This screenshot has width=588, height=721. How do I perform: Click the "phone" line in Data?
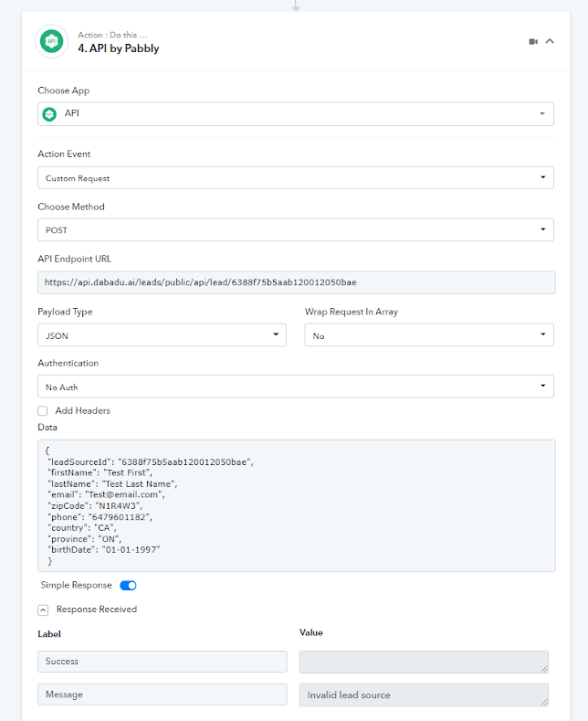tap(100, 517)
